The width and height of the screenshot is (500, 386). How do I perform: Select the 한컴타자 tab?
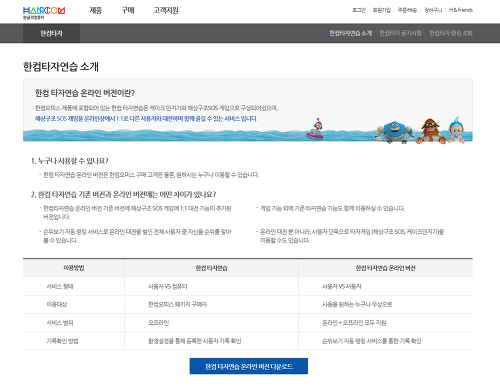point(51,33)
